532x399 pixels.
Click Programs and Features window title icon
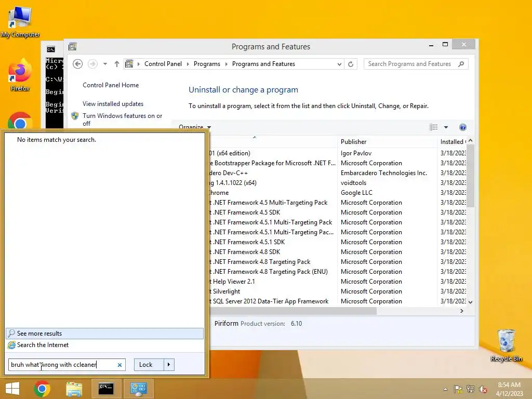pos(73,46)
